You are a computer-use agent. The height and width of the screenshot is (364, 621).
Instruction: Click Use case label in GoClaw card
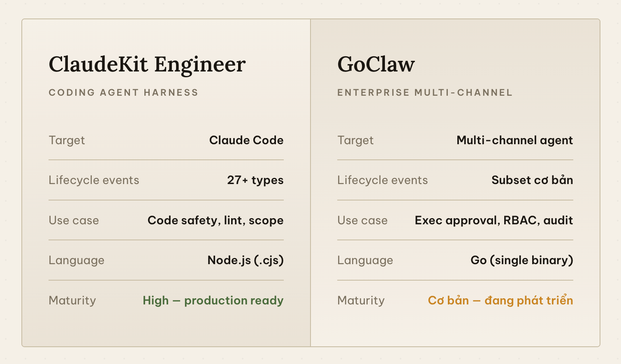point(362,221)
